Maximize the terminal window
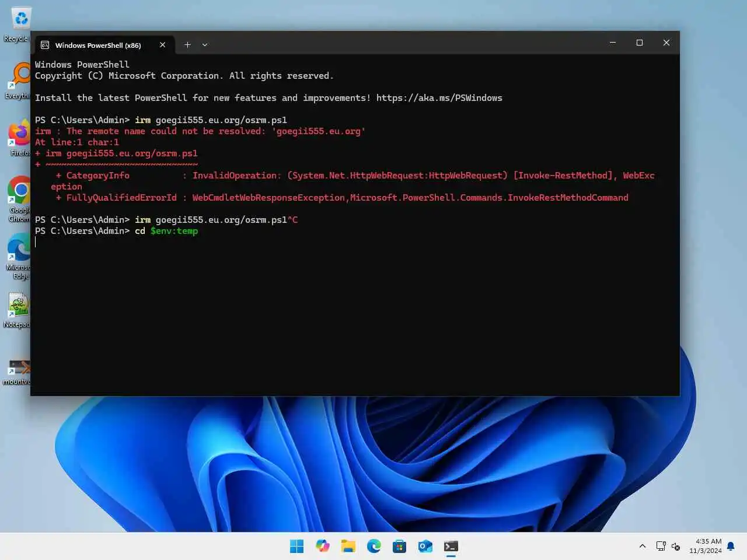The height and width of the screenshot is (560, 747). (640, 43)
